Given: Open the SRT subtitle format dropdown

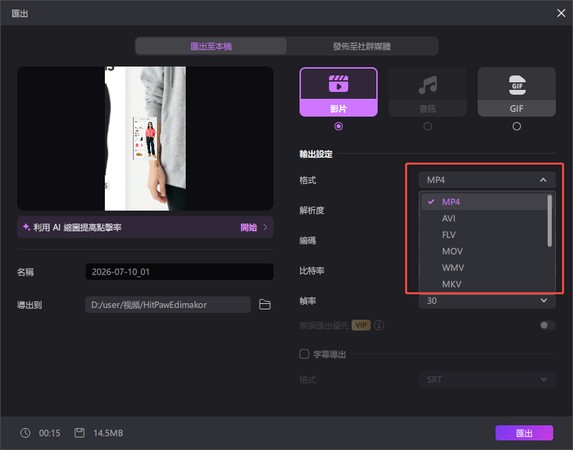Looking at the screenshot, I should click(487, 379).
